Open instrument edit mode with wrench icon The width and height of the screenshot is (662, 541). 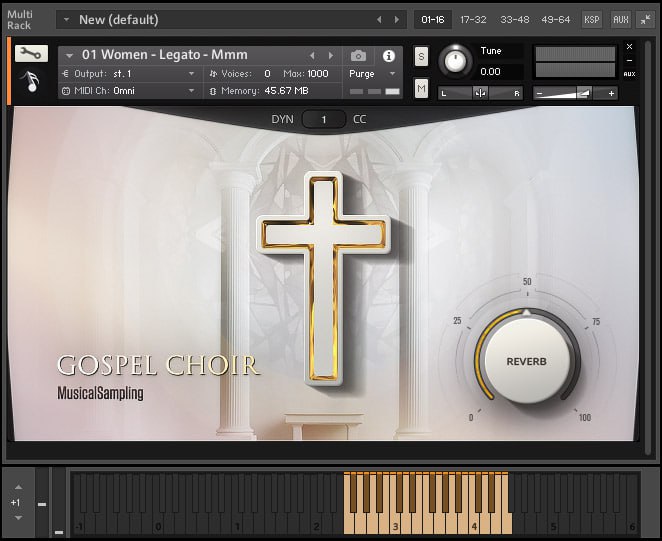pyautogui.click(x=32, y=54)
